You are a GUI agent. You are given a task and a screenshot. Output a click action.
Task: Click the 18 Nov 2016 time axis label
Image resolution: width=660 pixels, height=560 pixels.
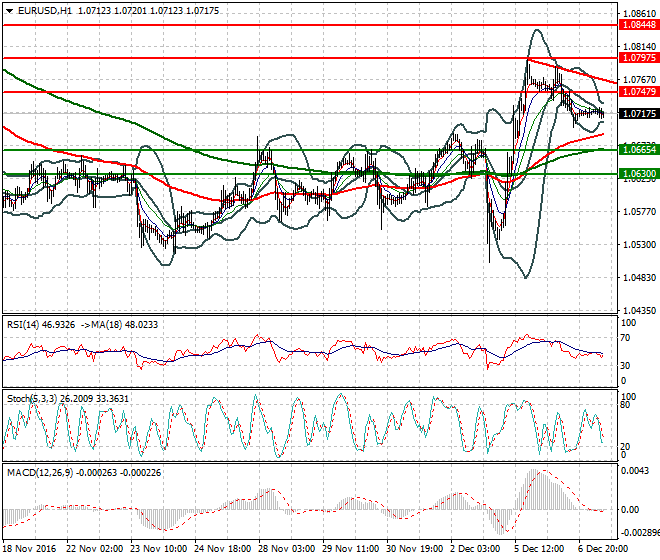(x=29, y=549)
